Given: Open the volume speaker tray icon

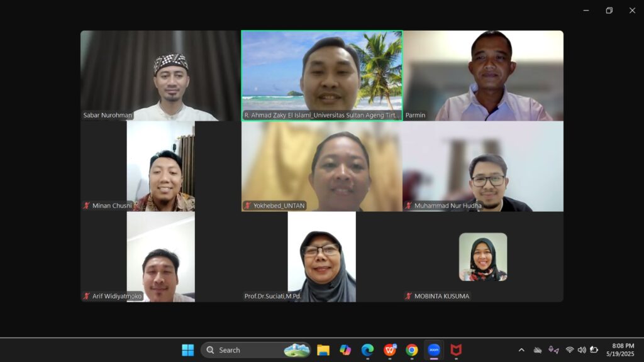Looking at the screenshot, I should 582,350.
